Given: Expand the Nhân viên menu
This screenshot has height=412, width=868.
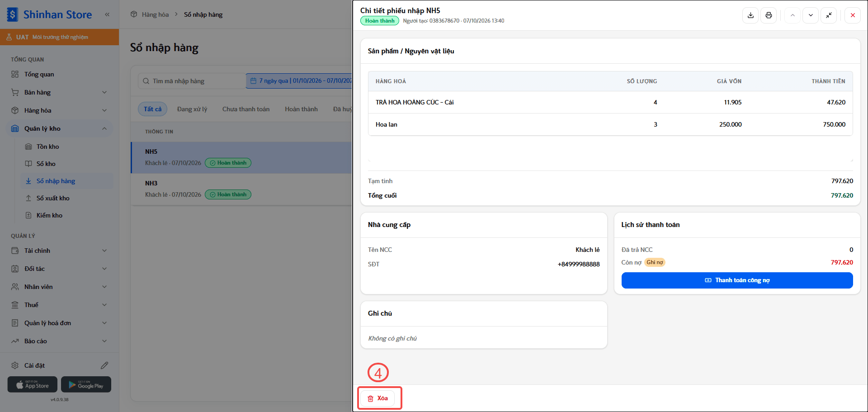Looking at the screenshot, I should [60, 287].
